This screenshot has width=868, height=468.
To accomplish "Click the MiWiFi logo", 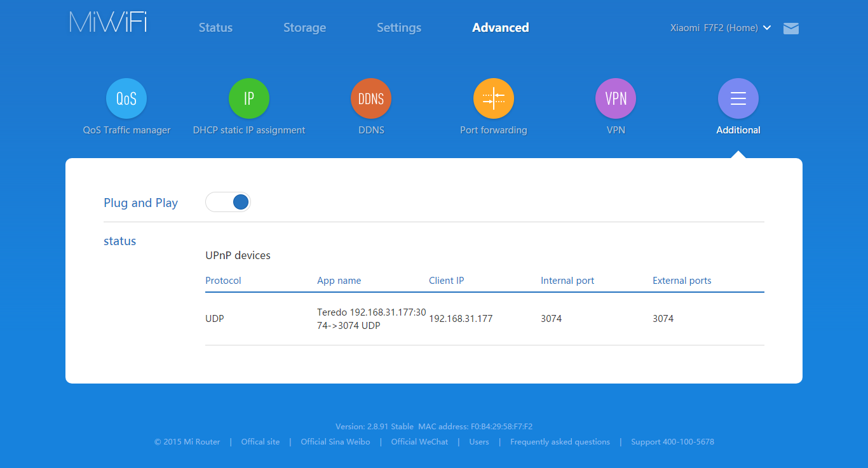I will (x=108, y=22).
